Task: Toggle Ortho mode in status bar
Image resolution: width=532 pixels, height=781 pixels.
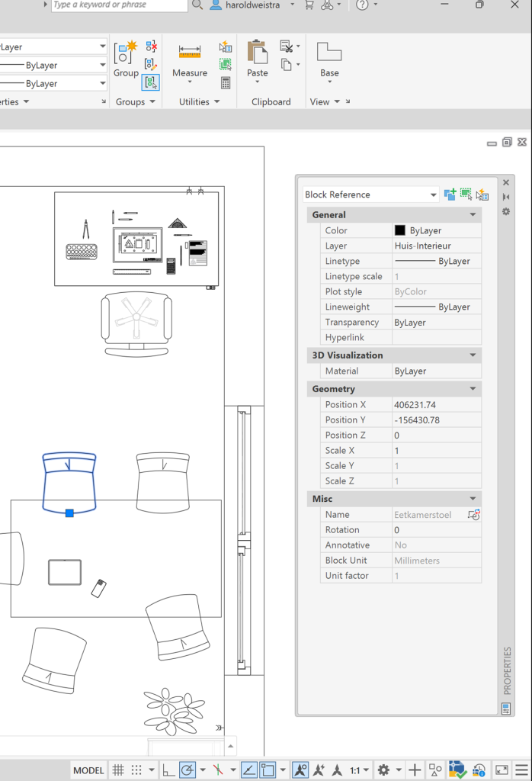Action: click(x=168, y=770)
